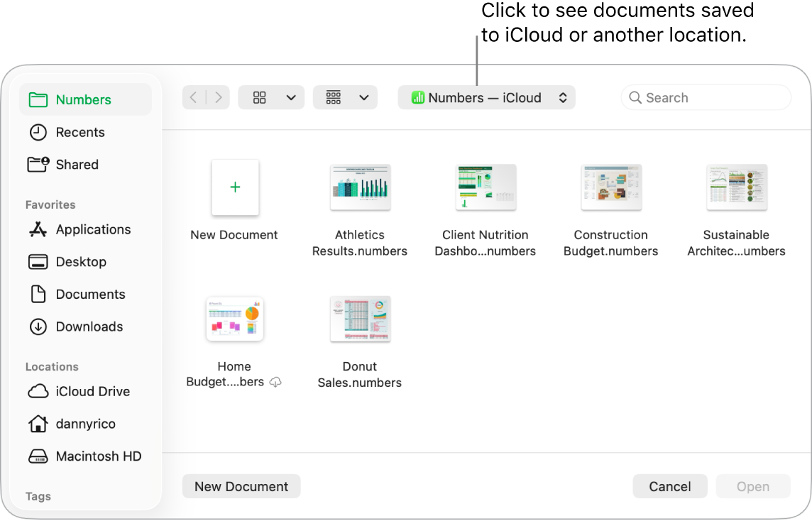Click the New Document plus tile
The width and height of the screenshot is (812, 521).
235,187
